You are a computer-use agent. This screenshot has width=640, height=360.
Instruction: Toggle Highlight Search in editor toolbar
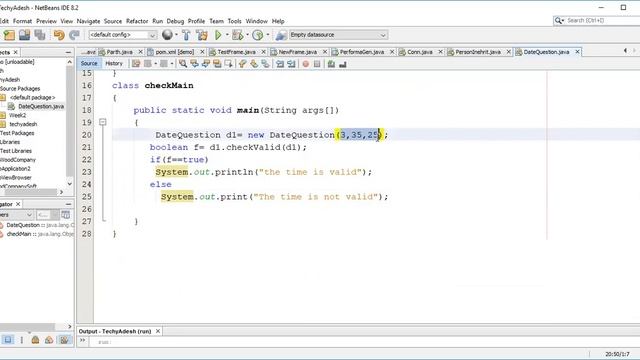[x=217, y=64]
